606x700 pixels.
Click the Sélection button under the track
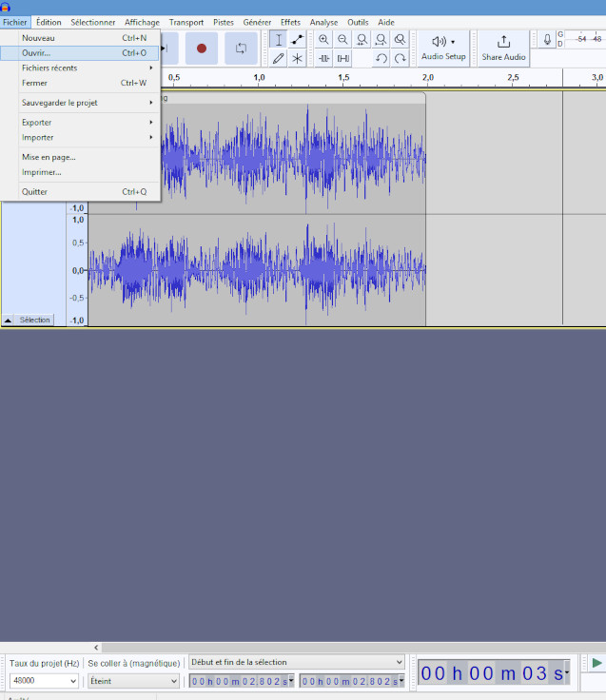coord(35,320)
